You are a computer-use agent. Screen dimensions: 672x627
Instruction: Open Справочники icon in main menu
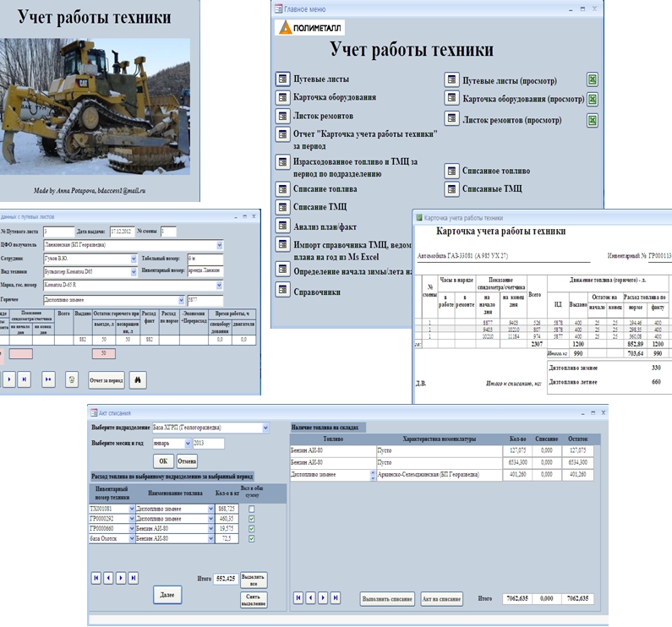[x=282, y=290]
